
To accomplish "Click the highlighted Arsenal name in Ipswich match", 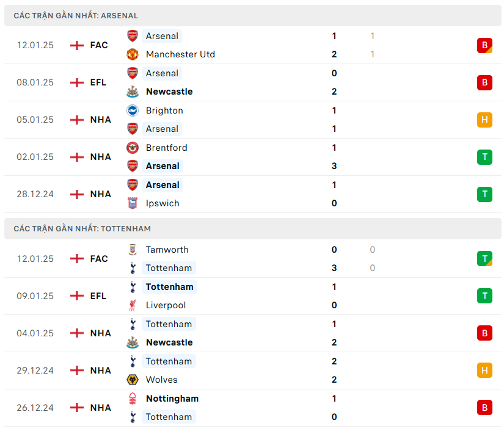I will [x=163, y=185].
